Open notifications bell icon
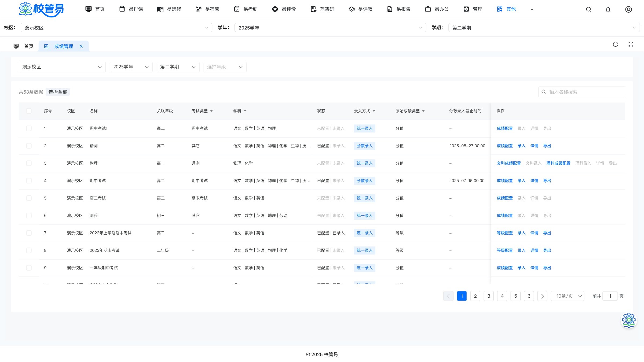Viewport: 644px width, 362px height. pos(608,9)
